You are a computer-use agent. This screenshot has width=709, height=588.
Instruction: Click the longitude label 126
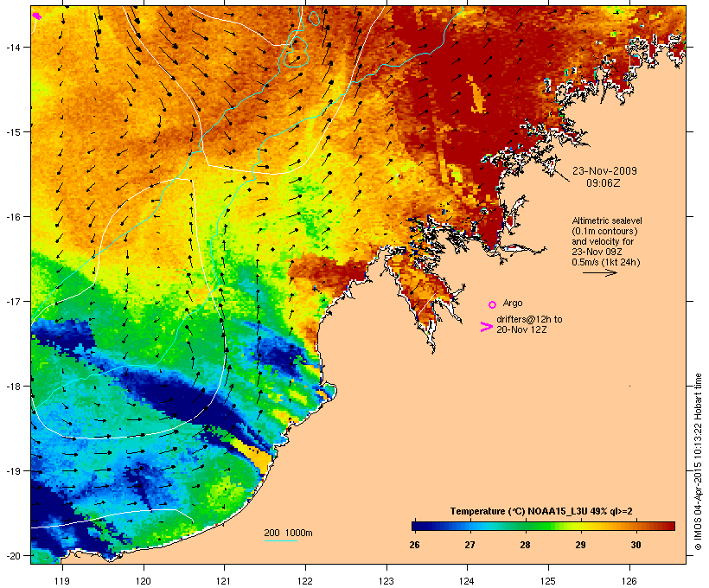[629, 581]
